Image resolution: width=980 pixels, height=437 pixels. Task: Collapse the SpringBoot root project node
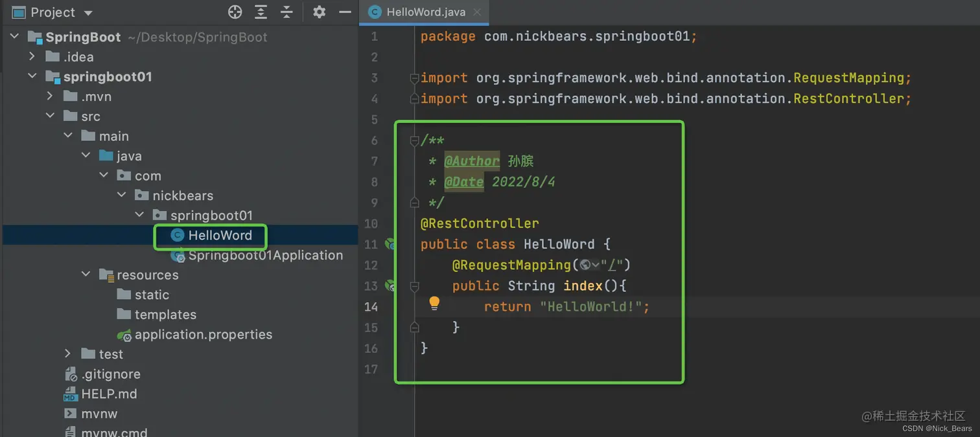16,37
